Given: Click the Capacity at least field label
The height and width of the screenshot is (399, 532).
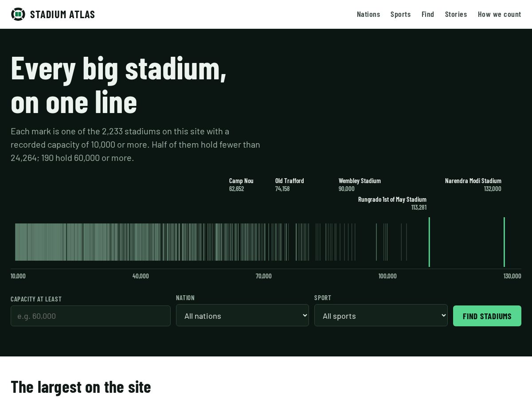Looking at the screenshot, I should tap(36, 299).
